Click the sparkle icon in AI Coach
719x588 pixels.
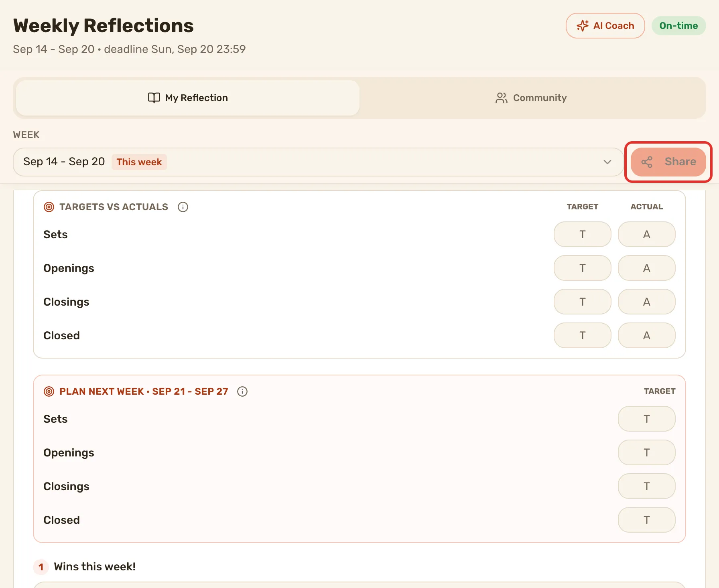pos(583,26)
